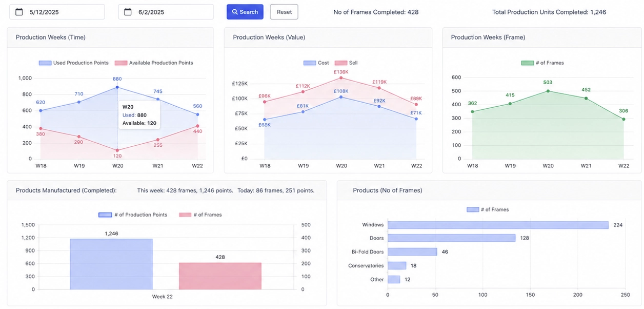Click 'Total Production Units Completed: 1,246' text
644x309 pixels.
pyautogui.click(x=549, y=12)
